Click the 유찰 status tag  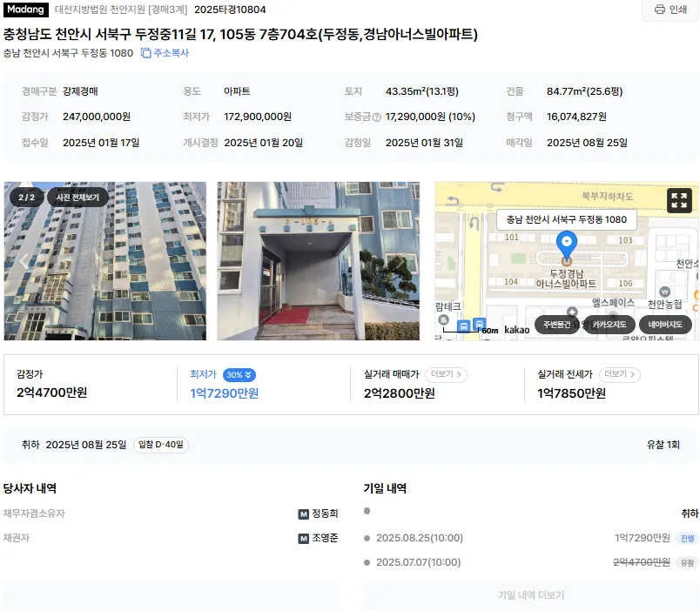point(687,563)
